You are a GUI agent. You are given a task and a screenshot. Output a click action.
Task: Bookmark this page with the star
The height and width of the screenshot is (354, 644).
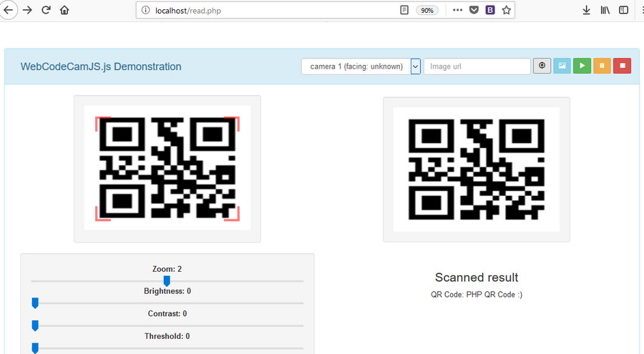[507, 10]
